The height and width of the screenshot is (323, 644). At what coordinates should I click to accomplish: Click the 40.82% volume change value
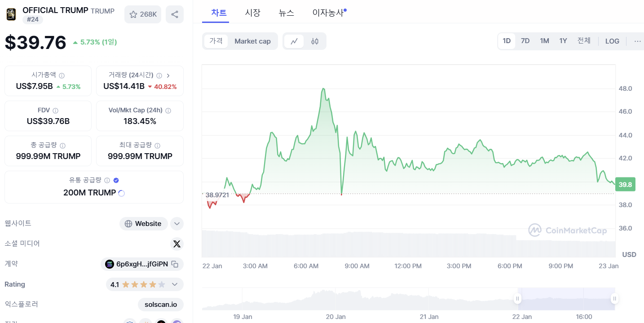[165, 87]
